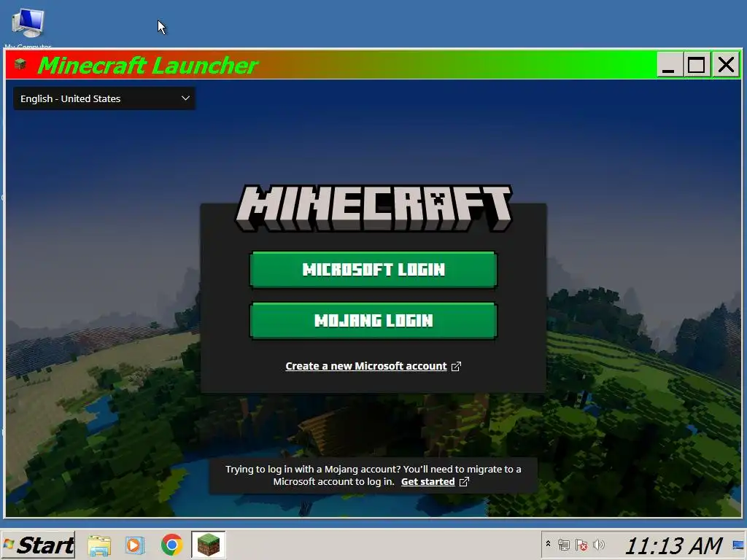Minimize the Minecraft Launcher window

point(669,64)
